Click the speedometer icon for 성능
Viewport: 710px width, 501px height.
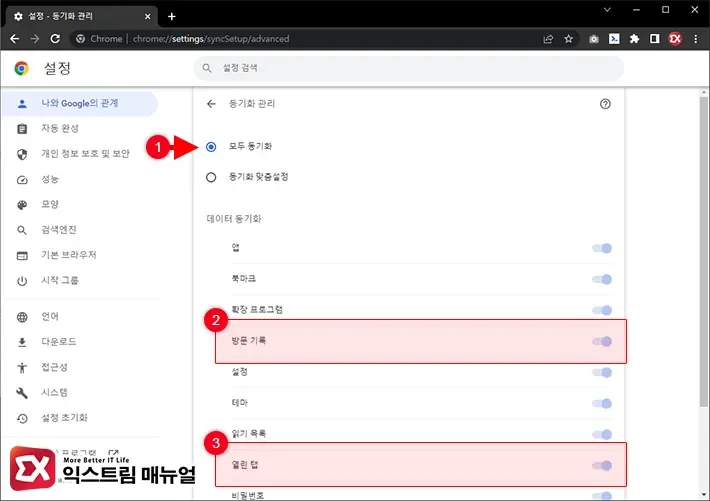click(22, 180)
